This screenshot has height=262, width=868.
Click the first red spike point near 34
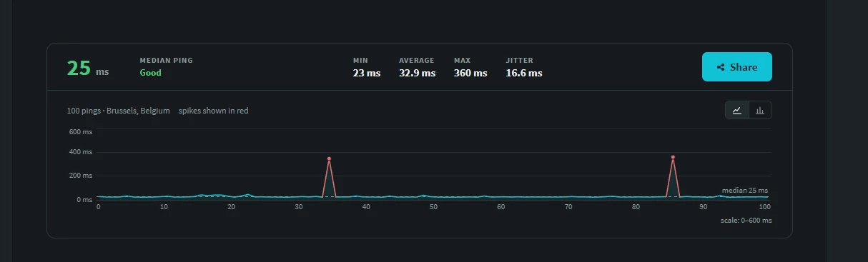point(329,158)
